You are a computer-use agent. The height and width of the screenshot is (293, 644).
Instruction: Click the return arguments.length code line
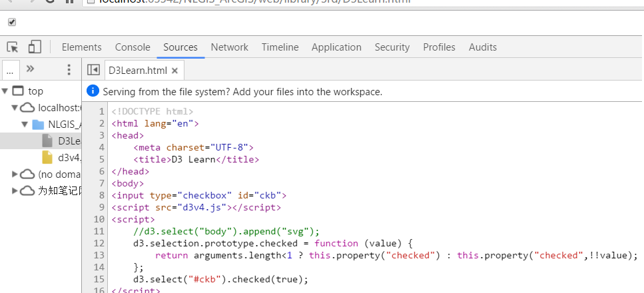point(397,255)
